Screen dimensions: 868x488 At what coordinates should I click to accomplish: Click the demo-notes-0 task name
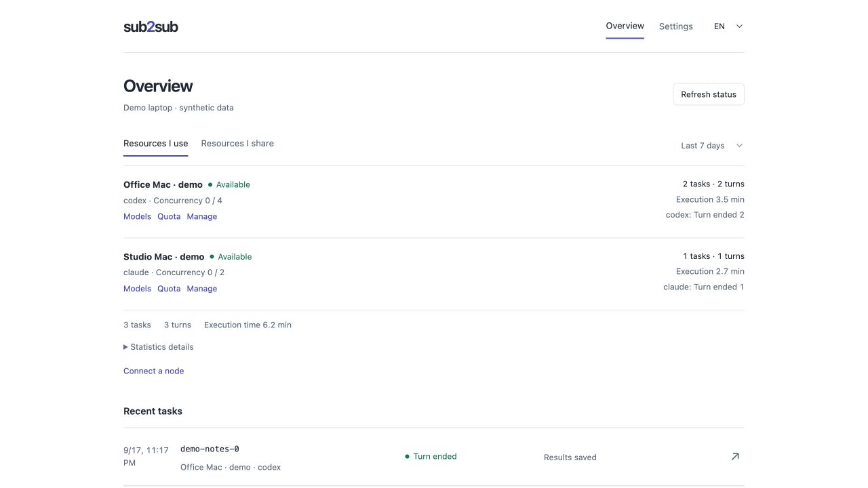[210, 449]
